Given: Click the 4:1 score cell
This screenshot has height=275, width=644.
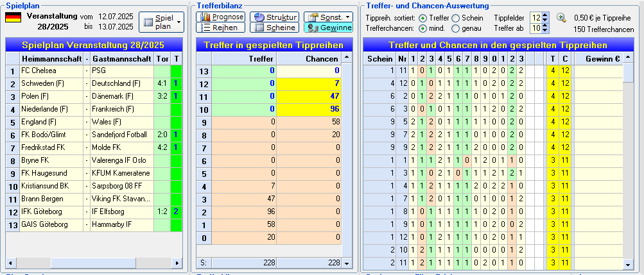Looking at the screenshot, I should point(162,83).
